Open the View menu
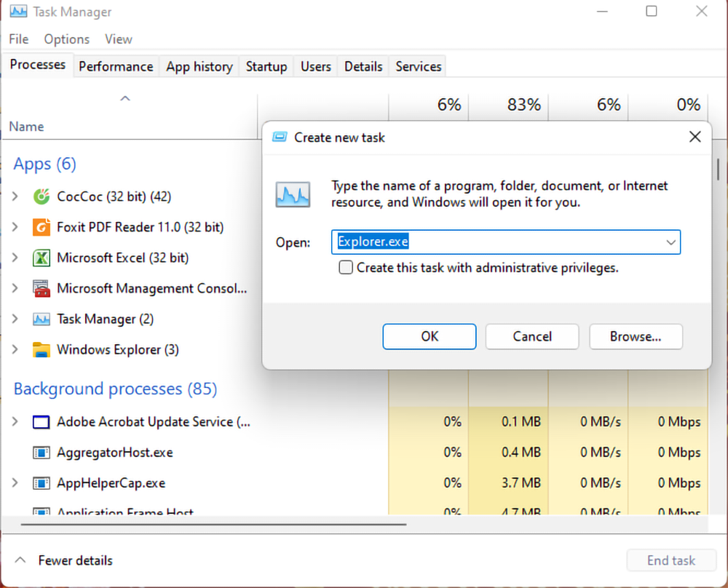Screen dimensions: 728x588 point(119,39)
